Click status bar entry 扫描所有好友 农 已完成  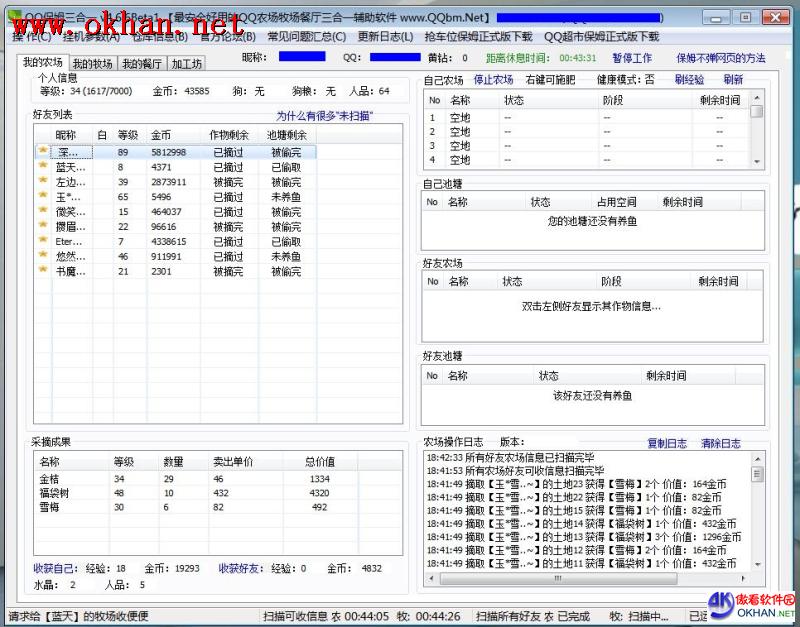click(x=533, y=616)
